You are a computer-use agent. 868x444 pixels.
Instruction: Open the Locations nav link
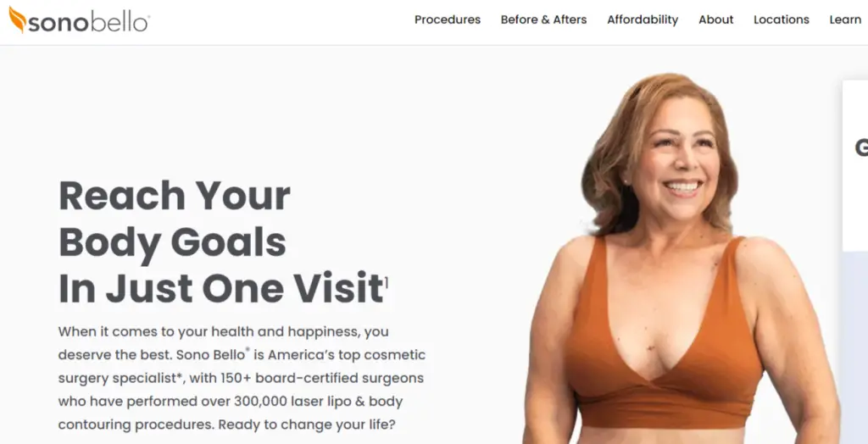click(x=781, y=19)
